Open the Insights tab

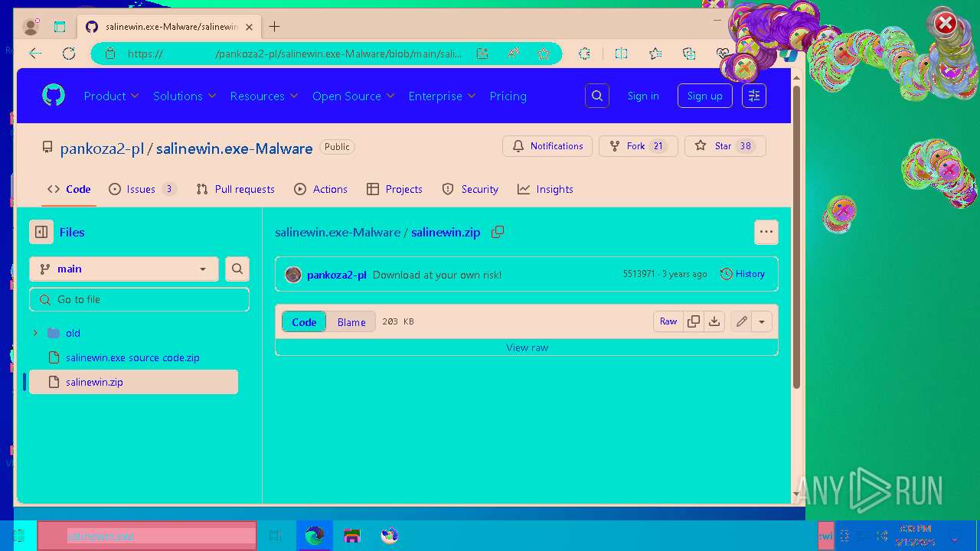point(545,189)
